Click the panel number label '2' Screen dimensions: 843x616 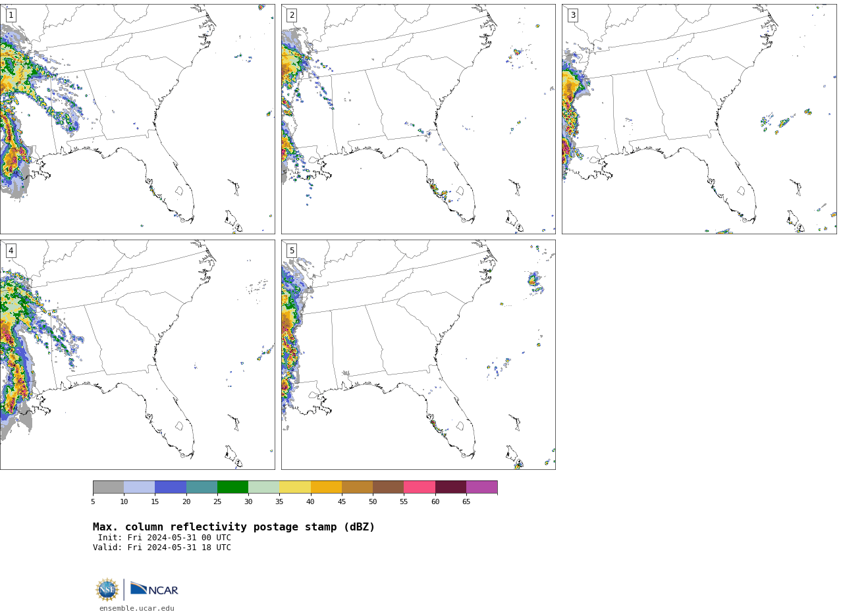coord(292,15)
